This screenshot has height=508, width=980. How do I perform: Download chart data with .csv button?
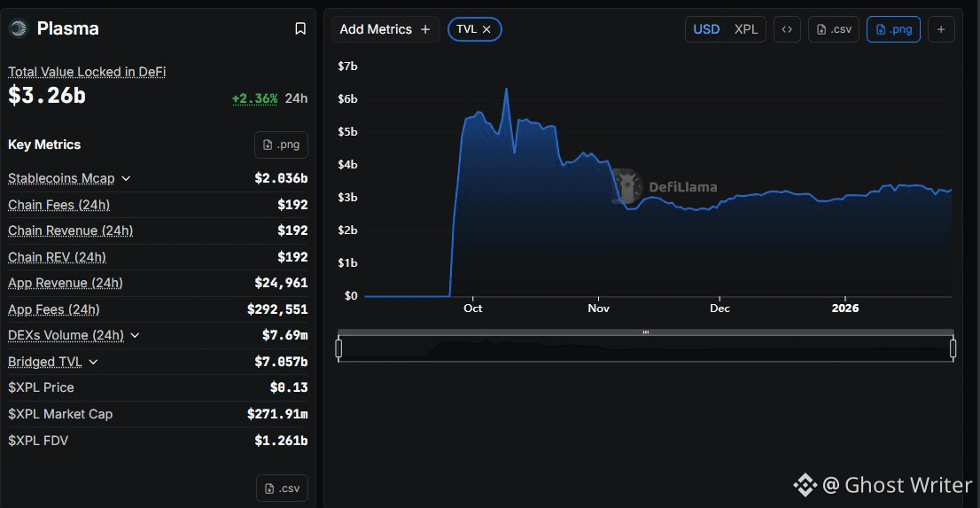coord(834,29)
